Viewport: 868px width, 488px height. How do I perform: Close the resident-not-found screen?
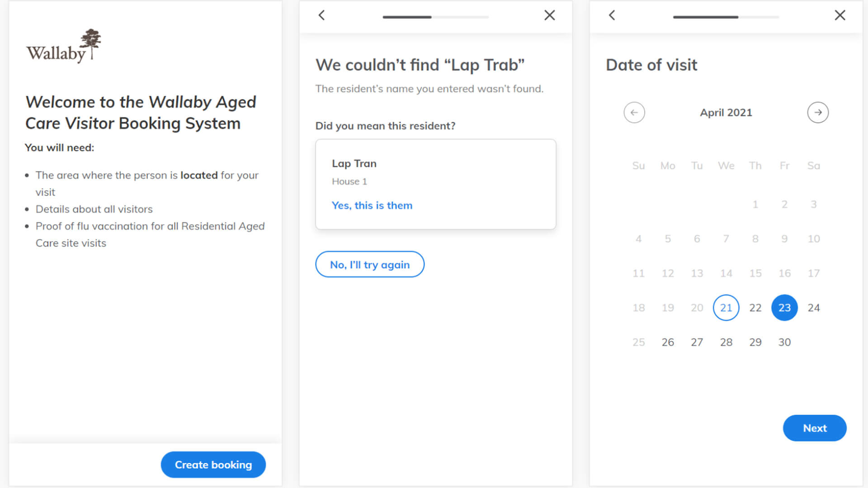click(549, 15)
